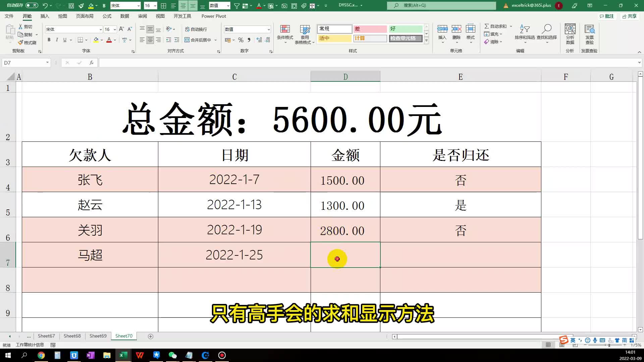This screenshot has width=644, height=362.
Task: Expand the font size dropdown
Action: click(114, 29)
